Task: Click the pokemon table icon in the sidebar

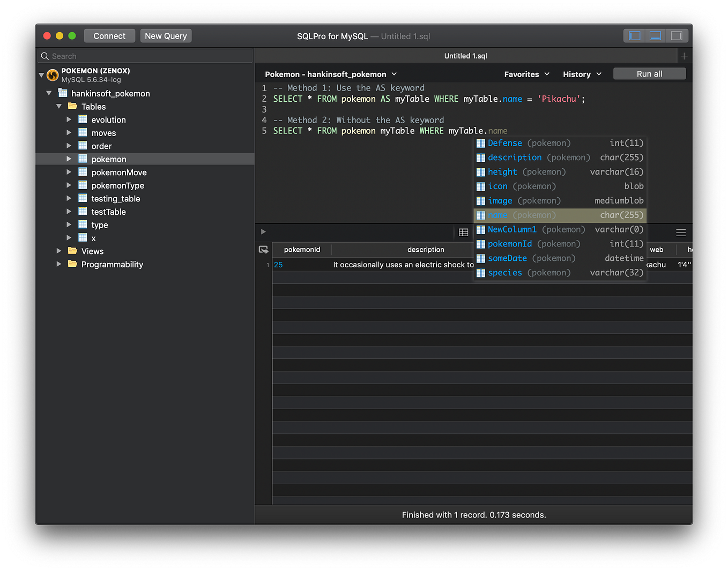Action: pyautogui.click(x=82, y=159)
